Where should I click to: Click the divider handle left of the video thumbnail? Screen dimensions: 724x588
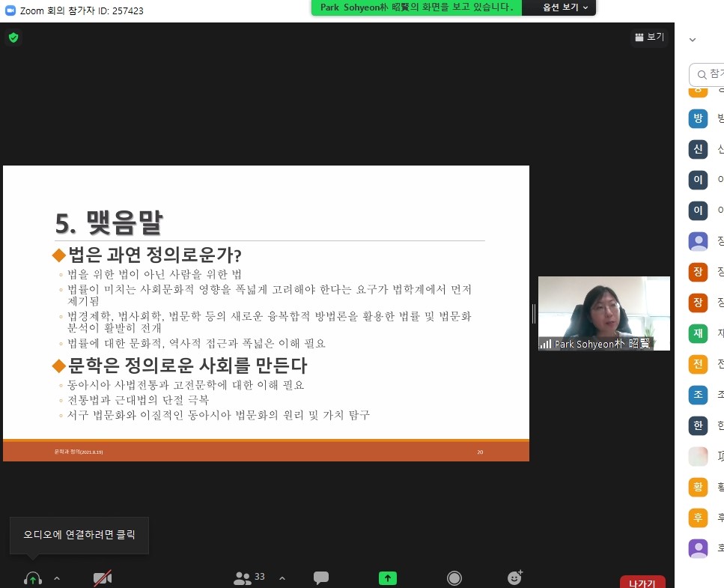point(534,313)
